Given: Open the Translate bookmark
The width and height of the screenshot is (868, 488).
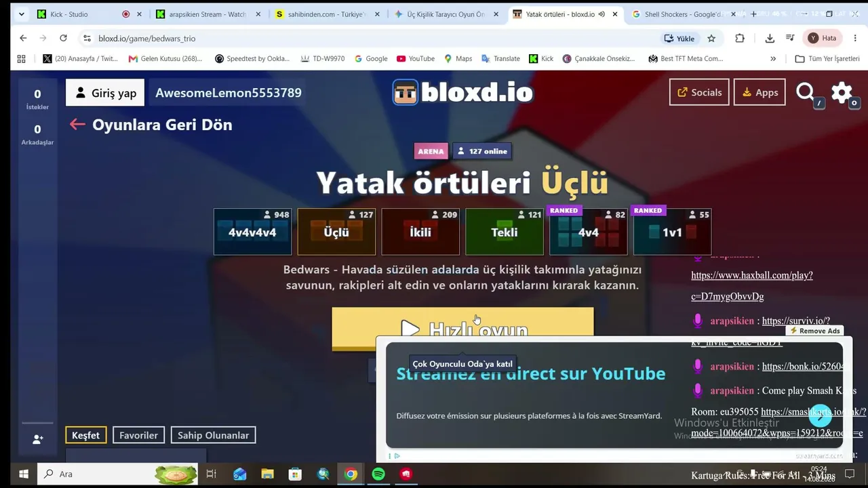Looking at the screenshot, I should tap(500, 59).
